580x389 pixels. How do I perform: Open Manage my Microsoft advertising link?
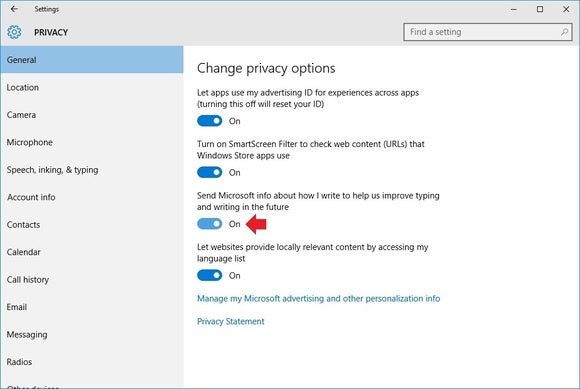coord(318,298)
